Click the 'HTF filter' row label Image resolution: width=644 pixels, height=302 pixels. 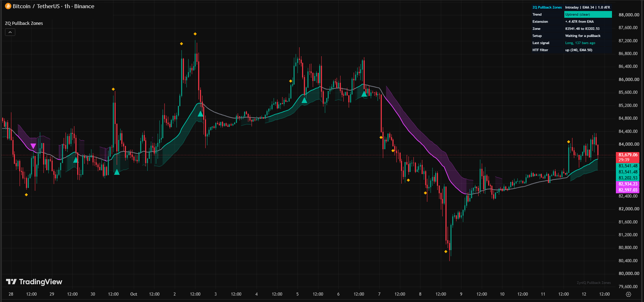[x=540, y=50]
